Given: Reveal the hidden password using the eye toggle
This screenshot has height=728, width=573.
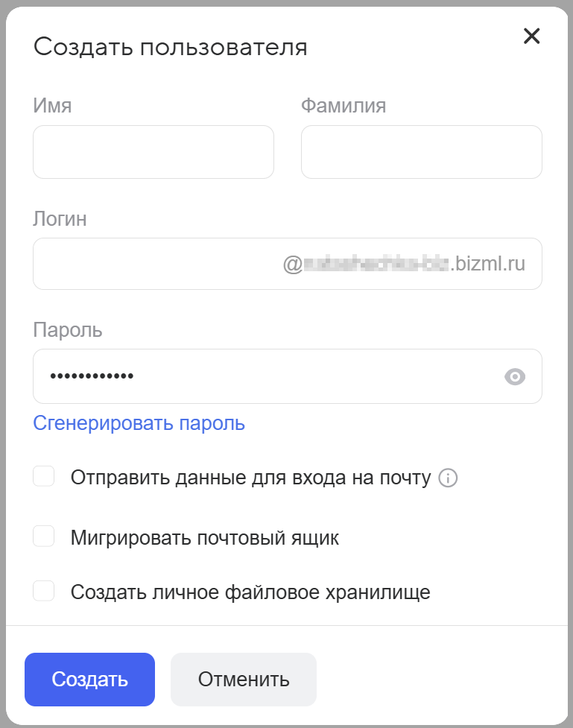Looking at the screenshot, I should [515, 376].
